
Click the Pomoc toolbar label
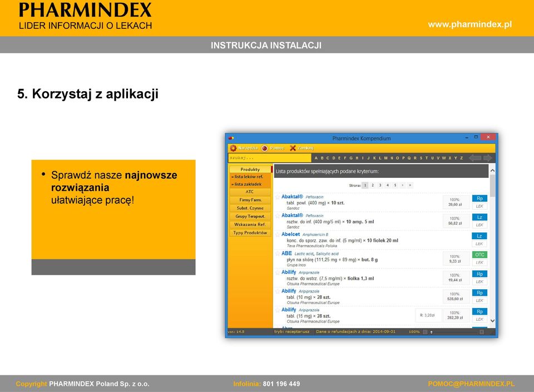pos(277,148)
